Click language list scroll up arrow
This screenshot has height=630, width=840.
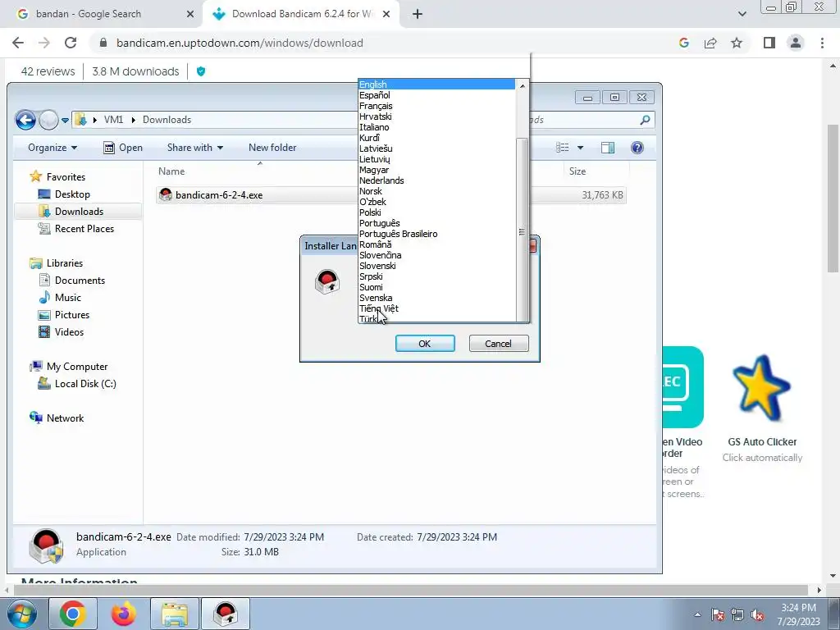click(523, 85)
